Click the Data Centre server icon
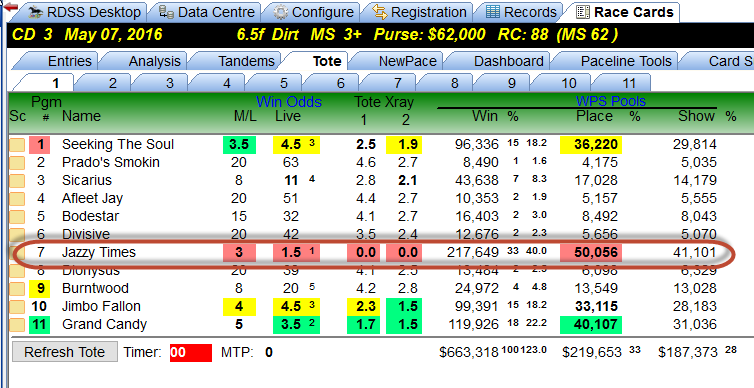754x388 pixels. pyautogui.click(x=166, y=12)
